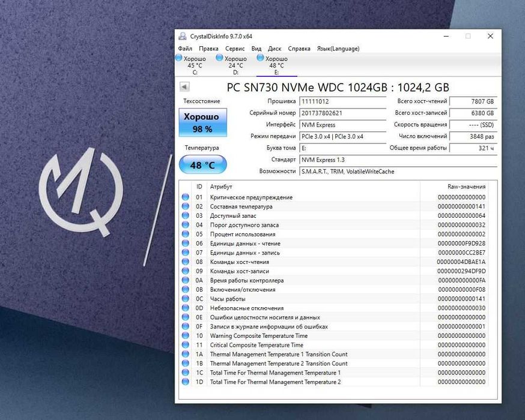Select the Часы работы attribute name
This screenshot has width=525, height=420.
pos(228,299)
